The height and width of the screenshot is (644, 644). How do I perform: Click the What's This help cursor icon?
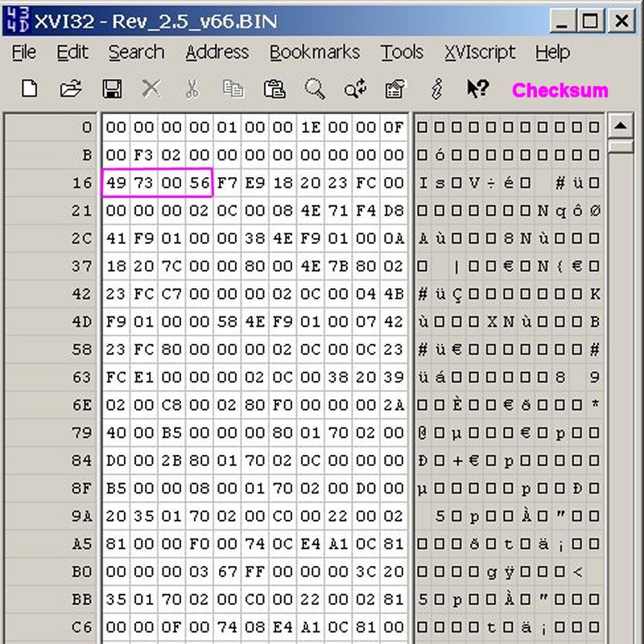point(477,89)
